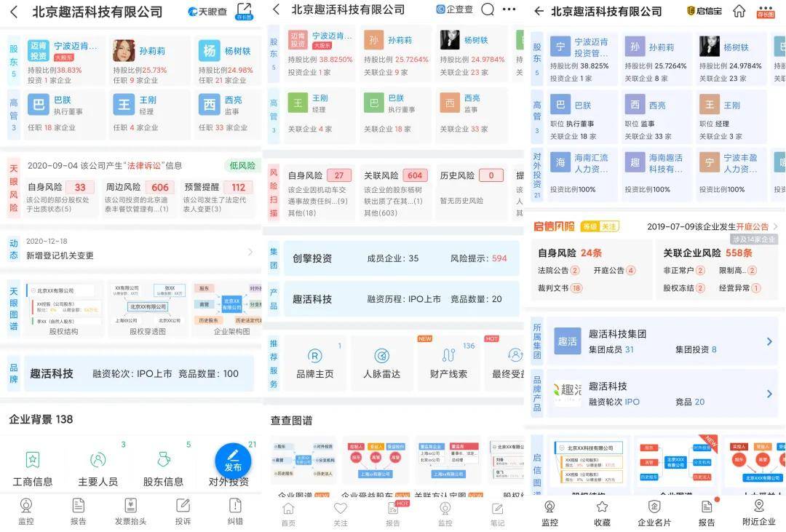Viewport: 786px width, 532px height.
Task: Tap 法院公告 2 in 启信宝
Action: [x=558, y=270]
